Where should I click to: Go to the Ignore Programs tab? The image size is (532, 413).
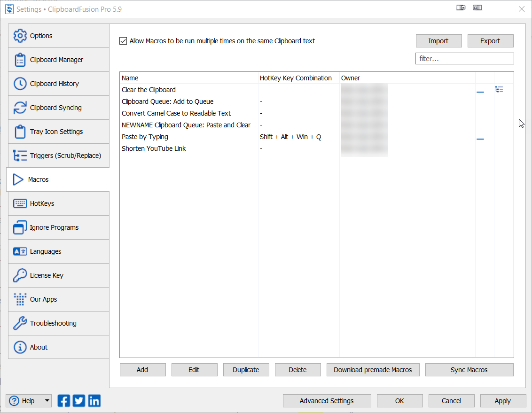point(59,227)
